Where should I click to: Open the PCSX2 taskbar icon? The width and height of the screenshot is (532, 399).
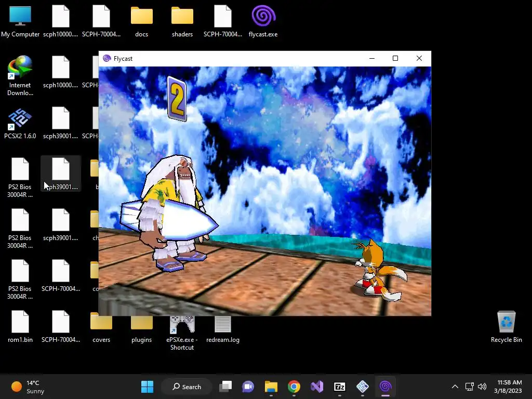pos(362,387)
